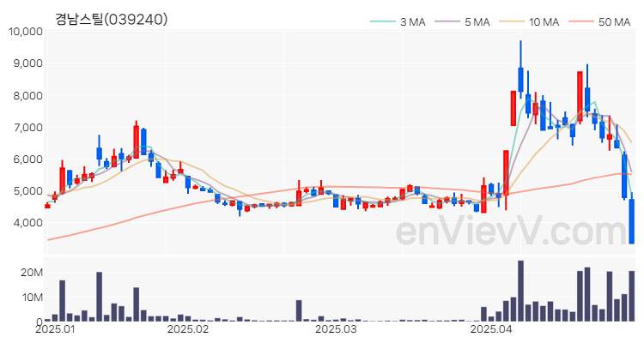Toggle the 3 MA legend entry
This screenshot has height=343, width=644.
tap(398, 22)
